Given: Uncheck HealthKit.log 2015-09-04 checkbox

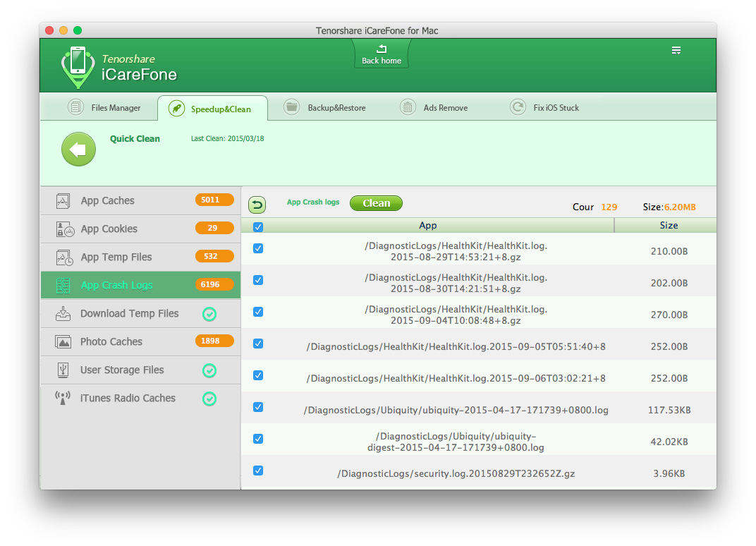Looking at the screenshot, I should pos(258,312).
